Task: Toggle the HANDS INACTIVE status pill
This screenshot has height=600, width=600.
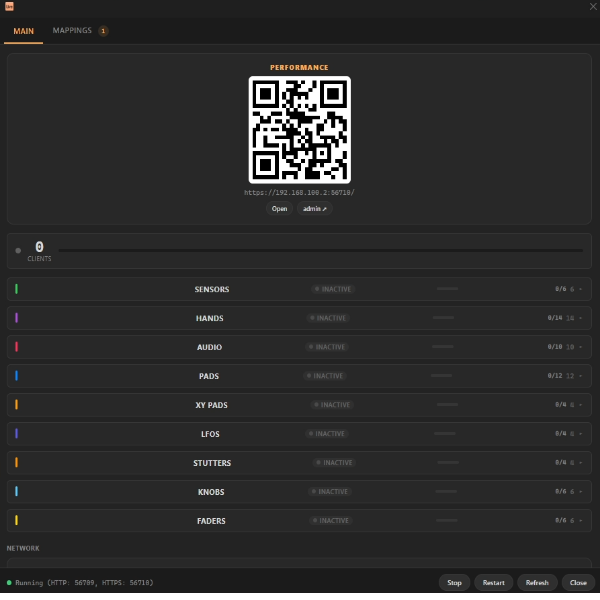Action: click(328, 318)
